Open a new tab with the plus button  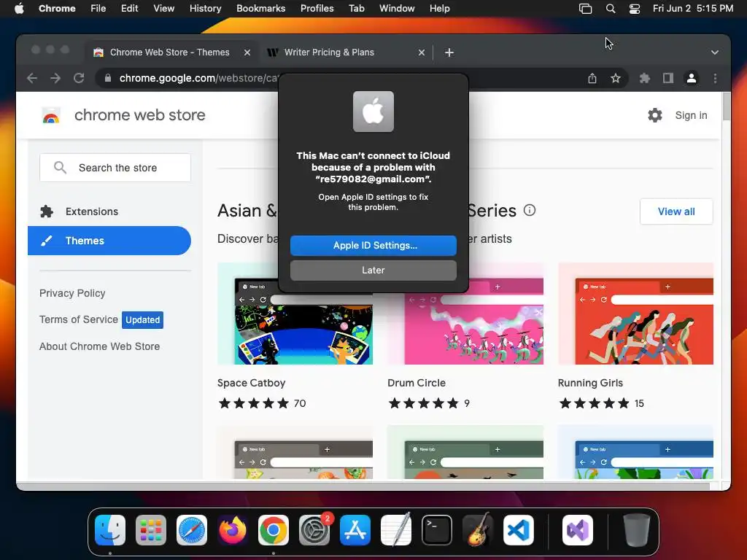tap(449, 52)
